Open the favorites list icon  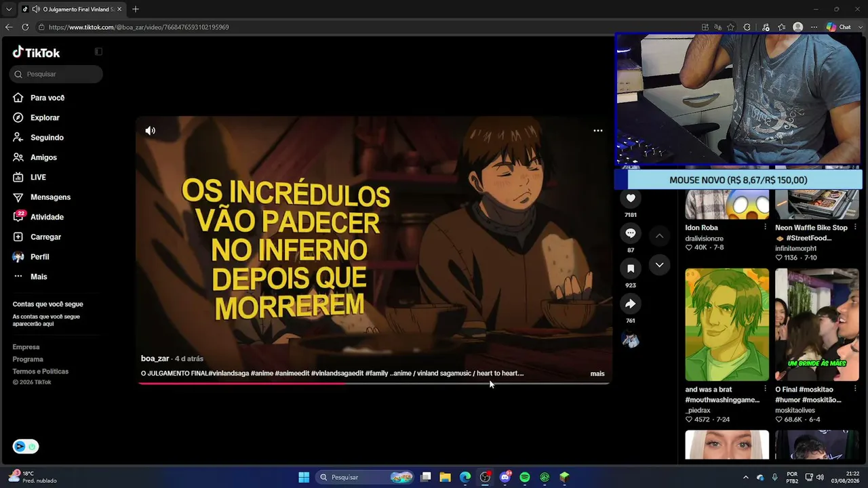click(x=782, y=27)
